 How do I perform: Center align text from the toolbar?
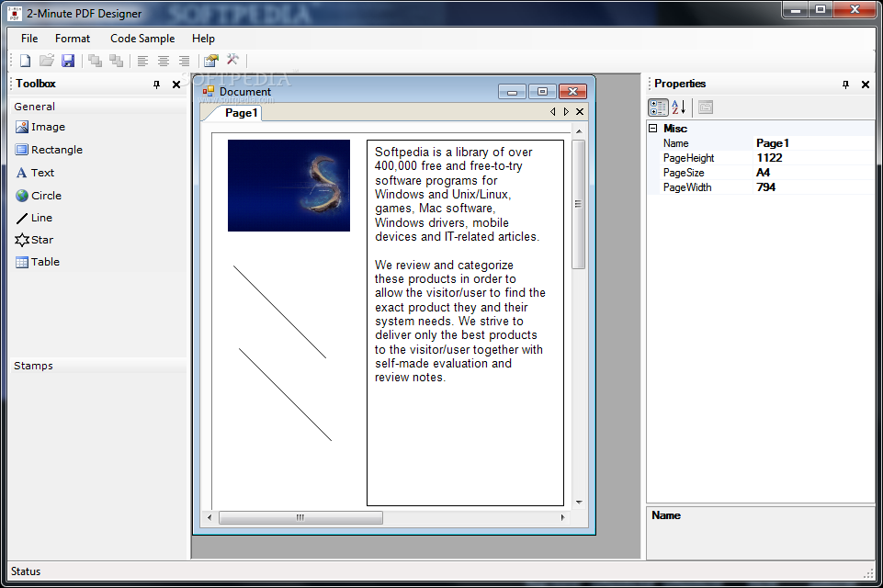click(164, 61)
